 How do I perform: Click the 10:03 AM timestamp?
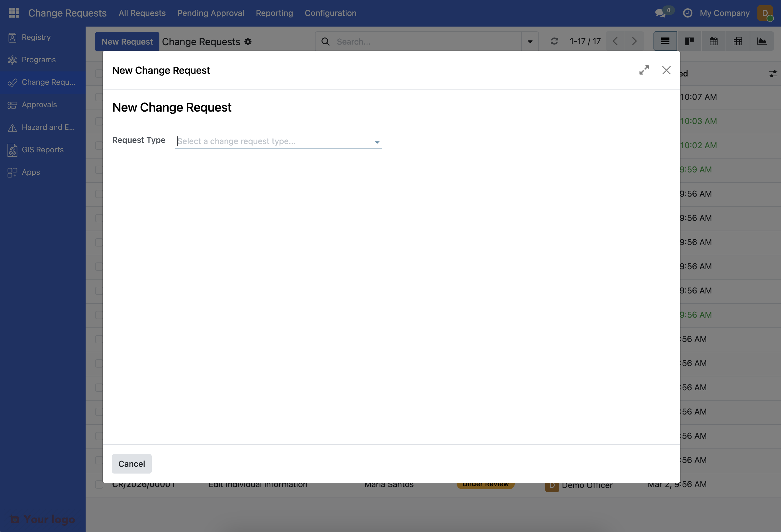698,121
